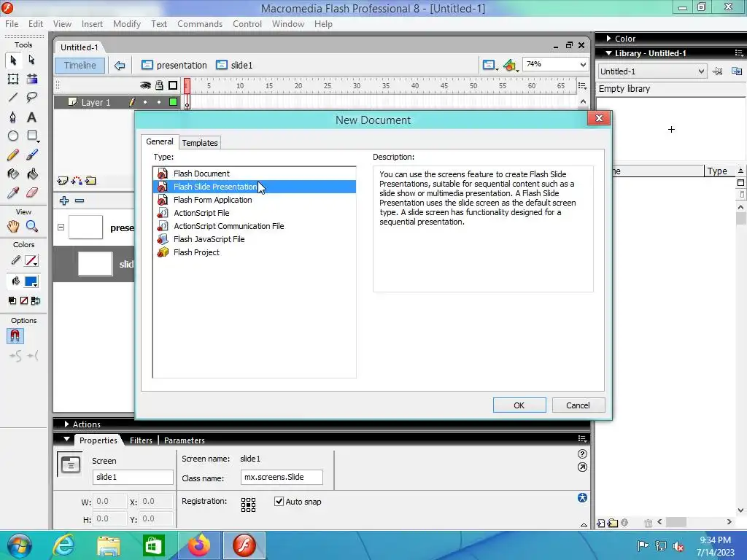The width and height of the screenshot is (747, 560).
Task: Open Internet Explorer from the taskbar
Action: 64,545
